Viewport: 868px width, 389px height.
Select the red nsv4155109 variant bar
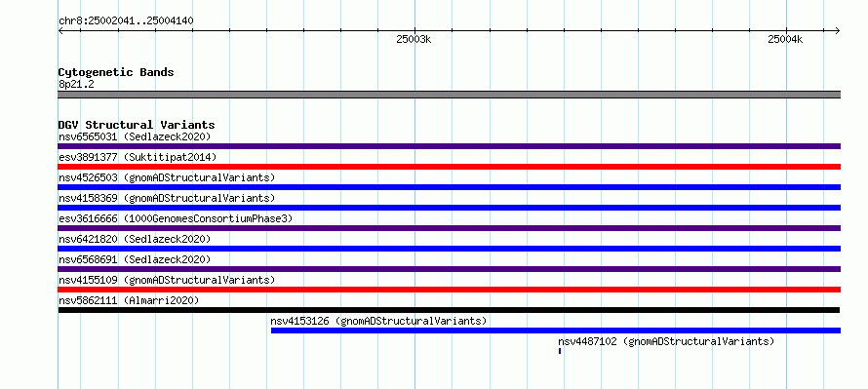pyautogui.click(x=449, y=290)
